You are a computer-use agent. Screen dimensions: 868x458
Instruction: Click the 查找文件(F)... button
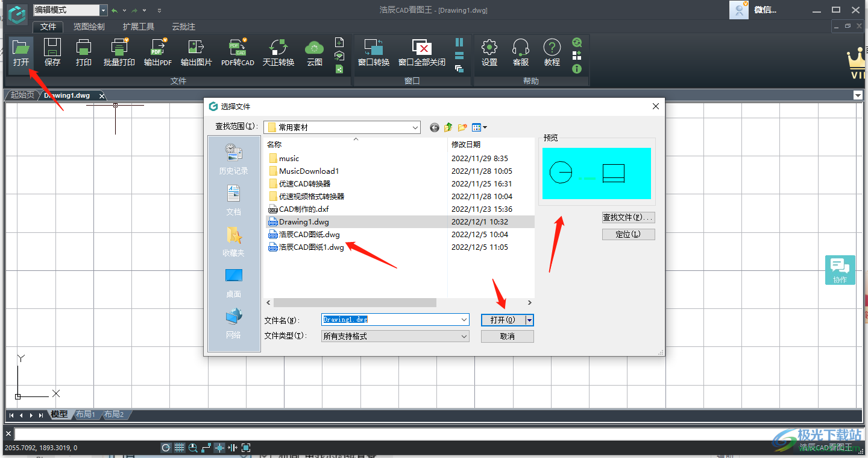click(628, 217)
